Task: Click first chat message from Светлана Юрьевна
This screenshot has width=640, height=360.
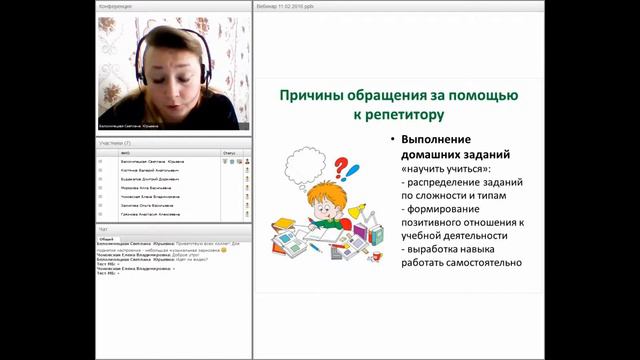Action: coord(168,247)
